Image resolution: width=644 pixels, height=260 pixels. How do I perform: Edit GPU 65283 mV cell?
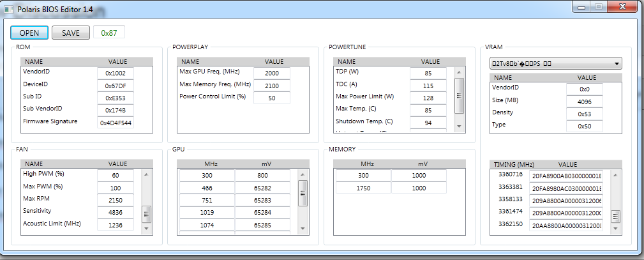coord(263,201)
